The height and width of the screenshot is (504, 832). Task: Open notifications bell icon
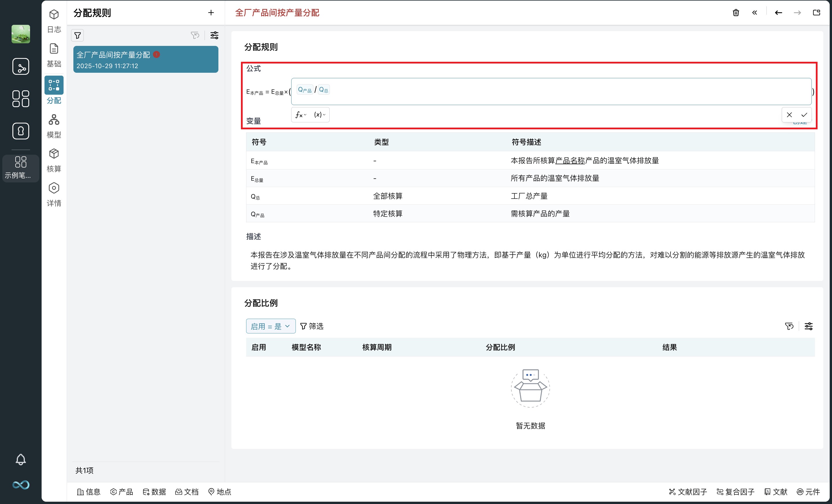click(x=21, y=460)
